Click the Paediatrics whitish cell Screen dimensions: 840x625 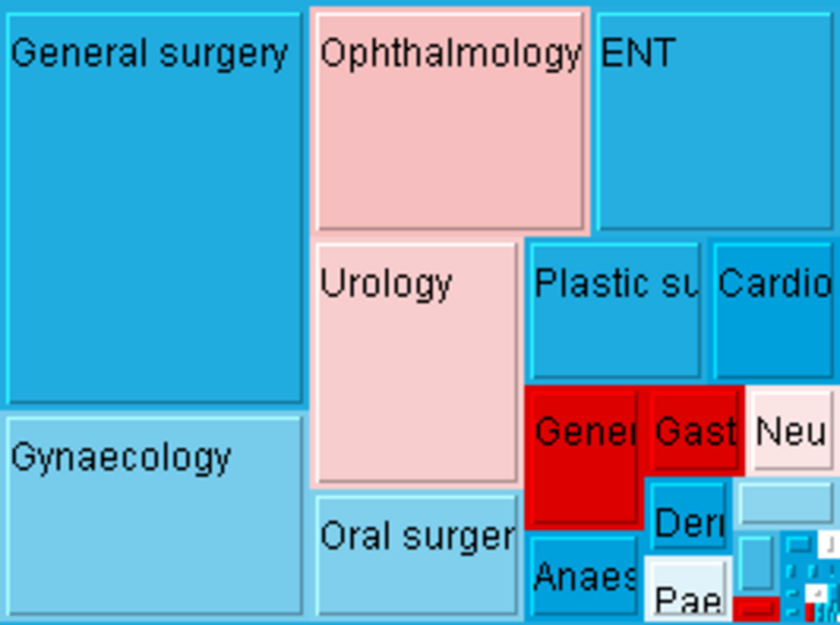688,589
